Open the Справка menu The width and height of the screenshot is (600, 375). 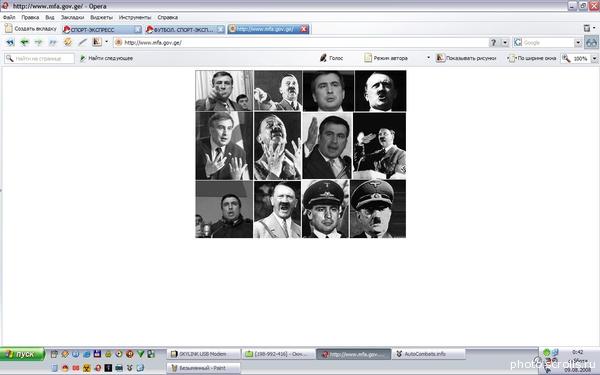point(168,17)
